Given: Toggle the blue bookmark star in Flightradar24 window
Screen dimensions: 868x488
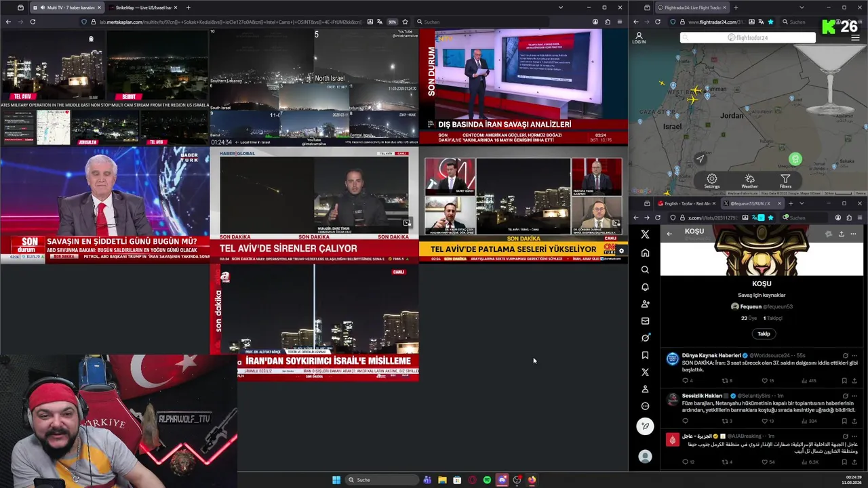Looking at the screenshot, I should coord(770,22).
